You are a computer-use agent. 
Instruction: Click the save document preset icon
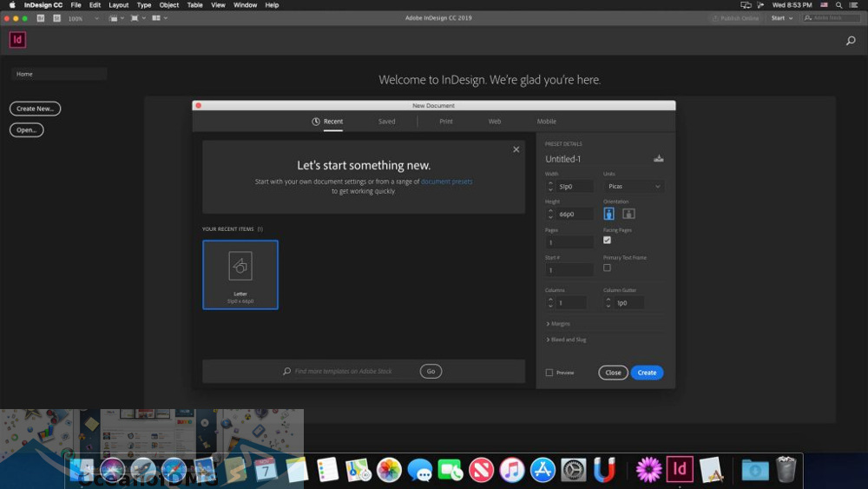658,158
